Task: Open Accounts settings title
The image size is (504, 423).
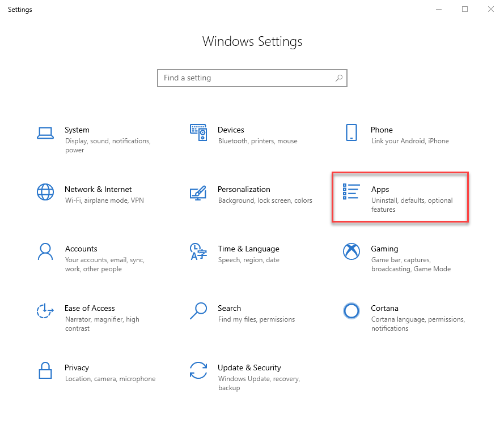Action: pos(81,249)
